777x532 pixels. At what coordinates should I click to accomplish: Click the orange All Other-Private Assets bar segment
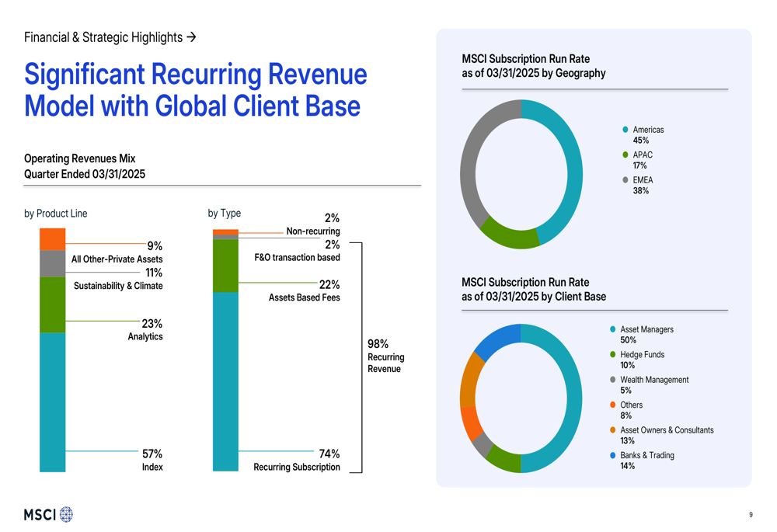tap(53, 239)
